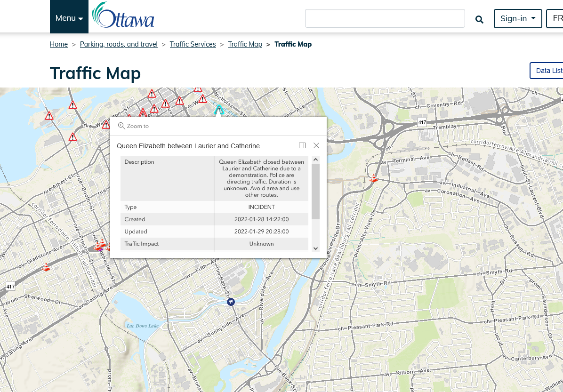Image resolution: width=563 pixels, height=392 pixels.
Task: Click the bold Traffic Map breadcrumb text
Action: point(293,44)
